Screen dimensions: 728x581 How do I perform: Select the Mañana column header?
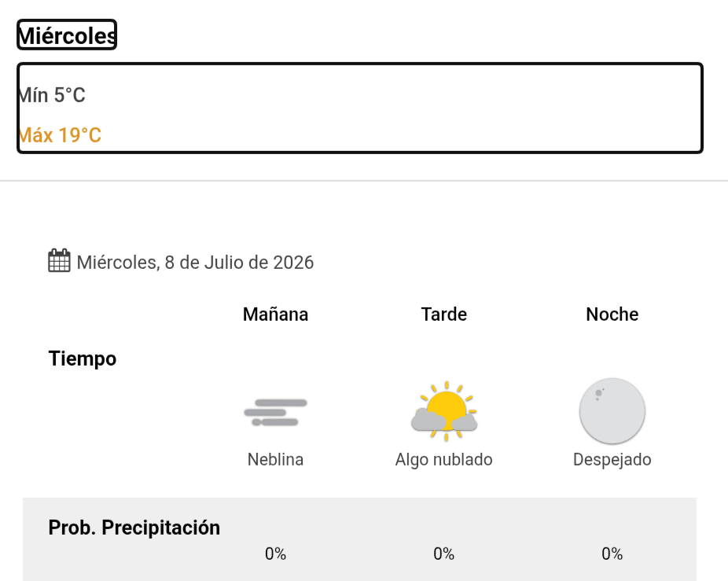275,314
